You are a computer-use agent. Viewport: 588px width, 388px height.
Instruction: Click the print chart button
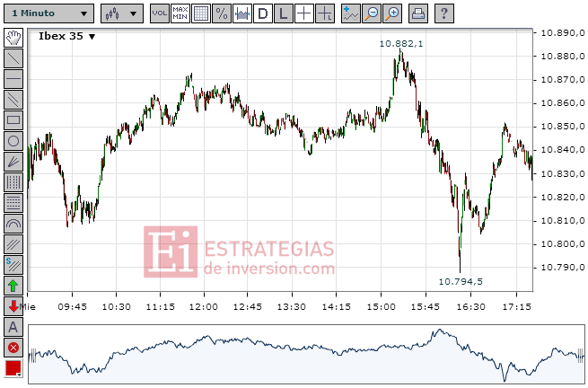(x=418, y=13)
